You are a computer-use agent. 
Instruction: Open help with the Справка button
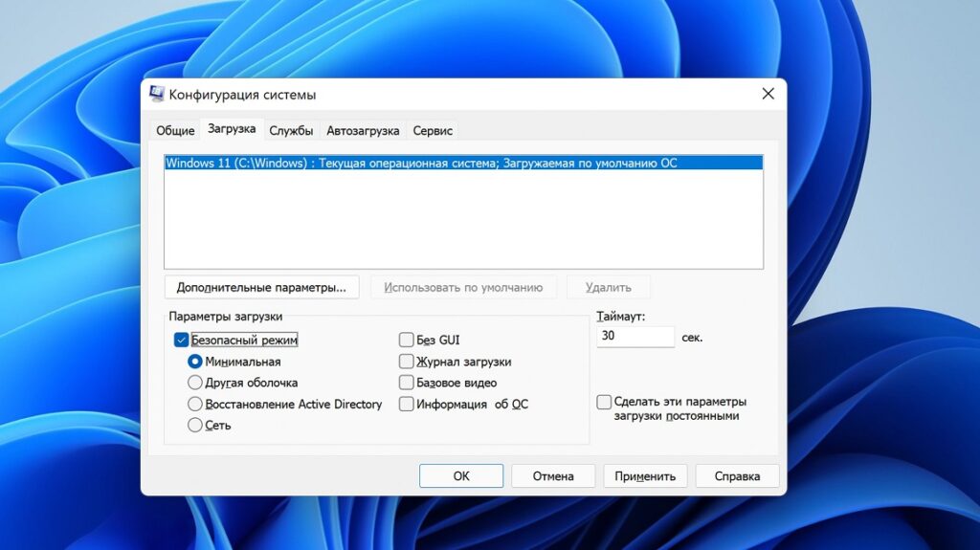[738, 475]
